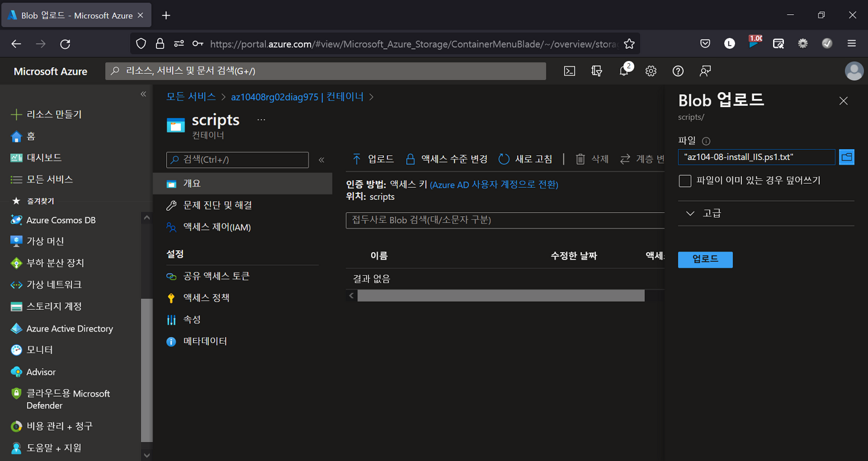
Task: Click the horizontal scrollbar in blob list
Action: [x=500, y=296]
